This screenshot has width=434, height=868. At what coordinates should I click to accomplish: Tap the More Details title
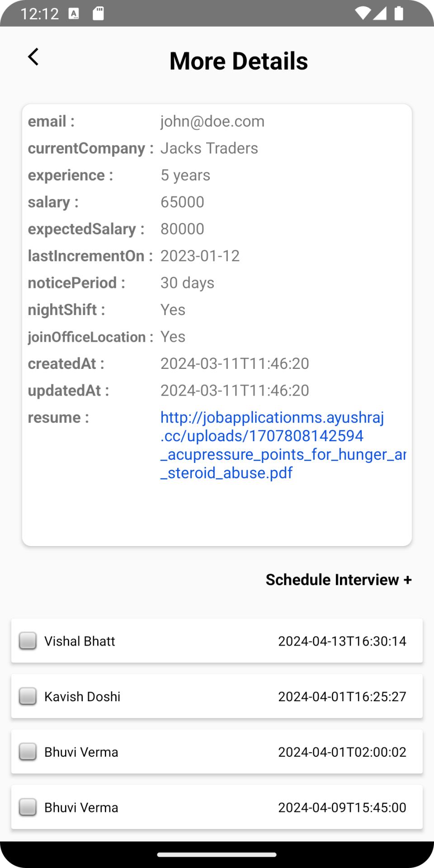(x=239, y=61)
